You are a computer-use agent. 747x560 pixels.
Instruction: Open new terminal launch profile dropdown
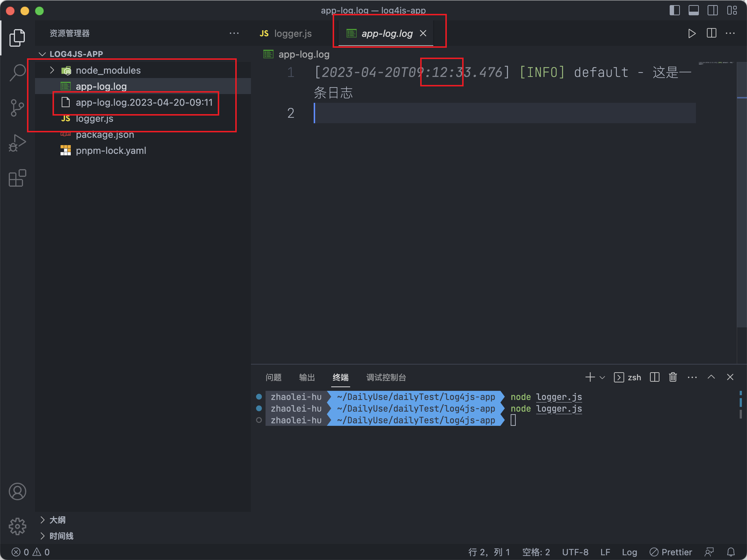coord(603,378)
